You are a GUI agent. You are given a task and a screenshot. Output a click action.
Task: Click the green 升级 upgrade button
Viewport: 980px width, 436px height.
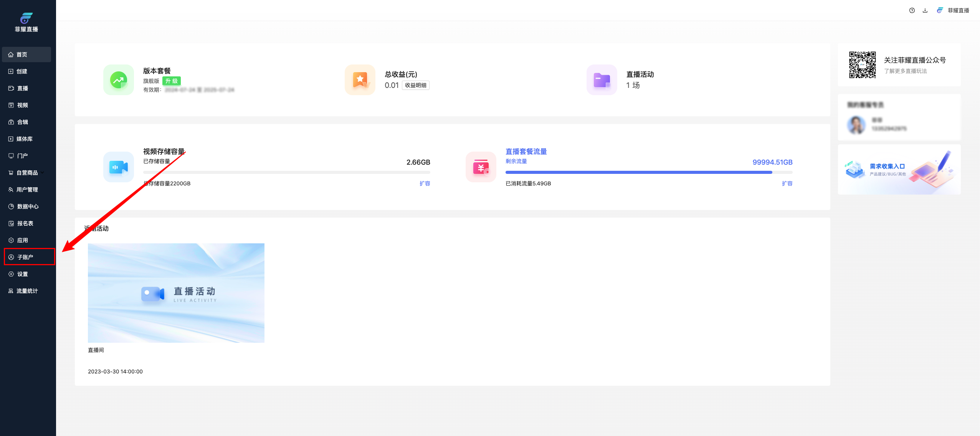pos(171,81)
